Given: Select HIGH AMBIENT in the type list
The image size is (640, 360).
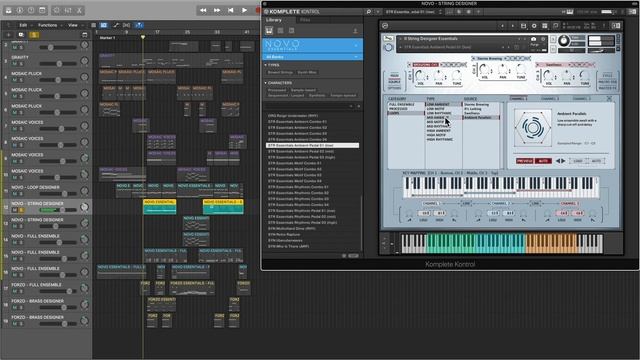Looking at the screenshot, I should tap(438, 131).
